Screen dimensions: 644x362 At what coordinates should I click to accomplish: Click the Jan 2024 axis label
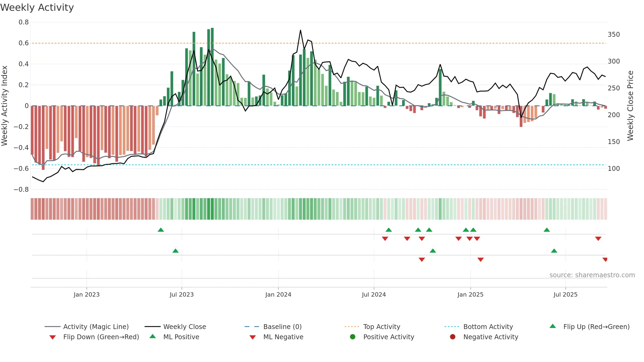[278, 295]
